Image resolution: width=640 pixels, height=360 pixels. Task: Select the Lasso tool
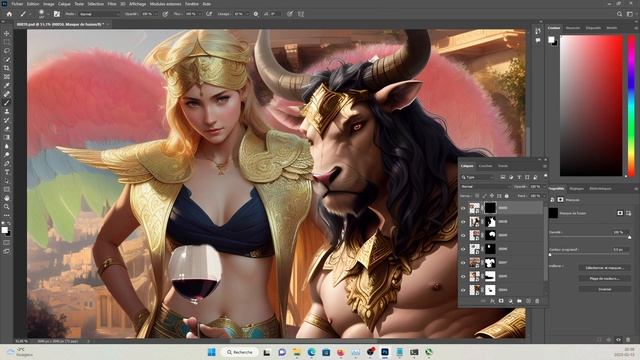coord(7,51)
